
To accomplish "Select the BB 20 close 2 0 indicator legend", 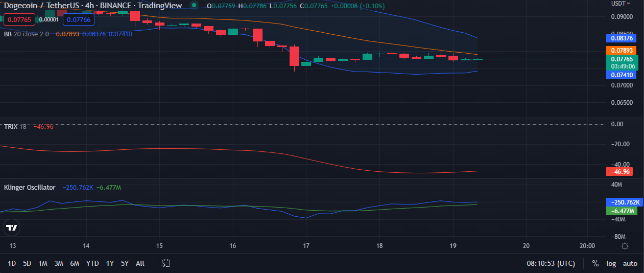I will coord(26,34).
